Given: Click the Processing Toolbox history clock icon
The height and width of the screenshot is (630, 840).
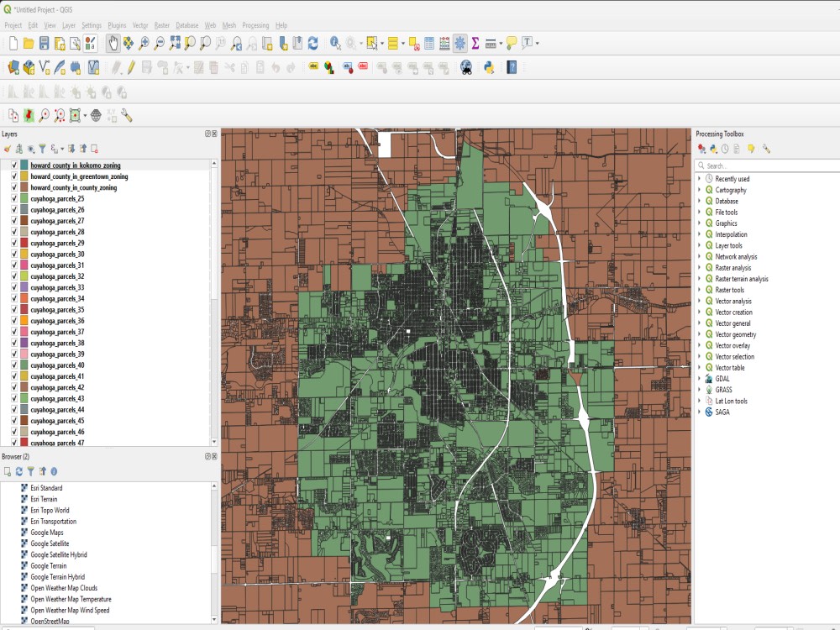Looking at the screenshot, I should click(725, 149).
